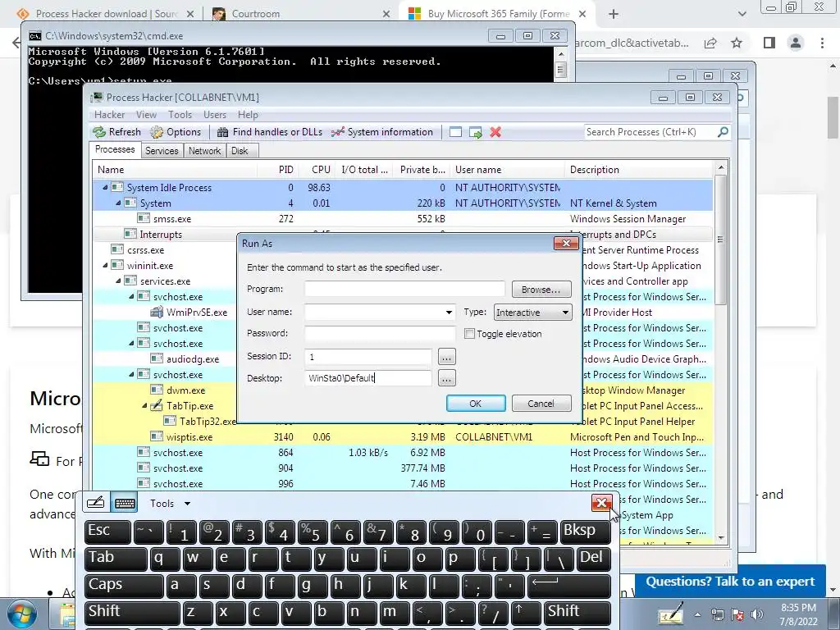Open the User name dropdown in Run As
This screenshot has width=840, height=630.
click(449, 313)
